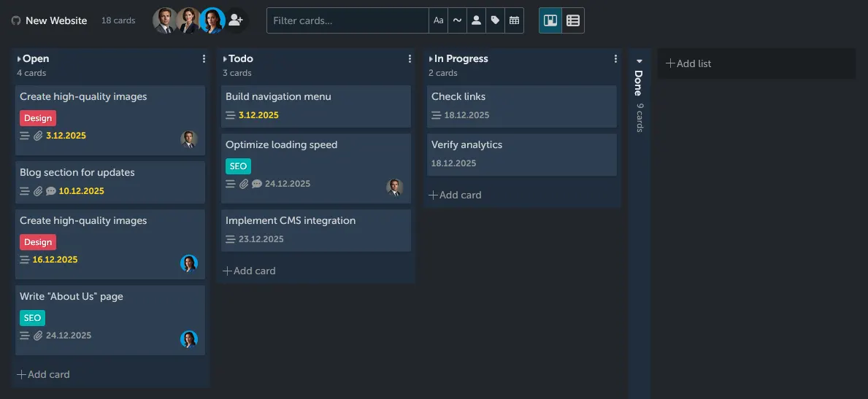Filter cards by user icon
Image resolution: width=868 pixels, height=399 pixels.
[x=476, y=20]
